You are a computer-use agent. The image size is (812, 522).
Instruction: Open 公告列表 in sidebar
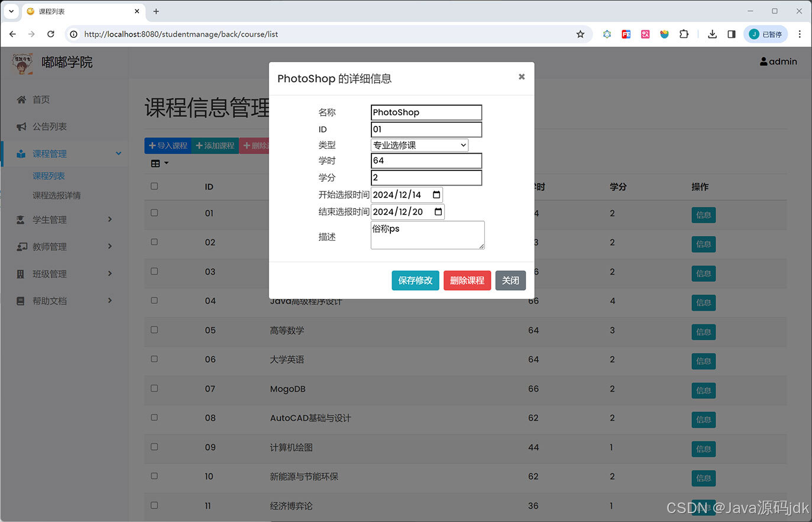[x=50, y=127]
